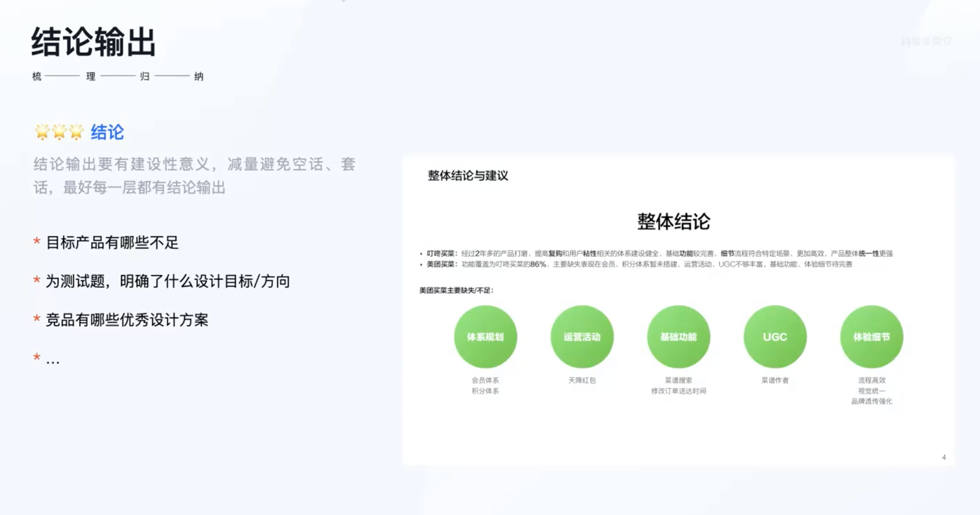Click the 菜谱搜索 label
Viewport: 980px width, 515px height.
click(678, 380)
